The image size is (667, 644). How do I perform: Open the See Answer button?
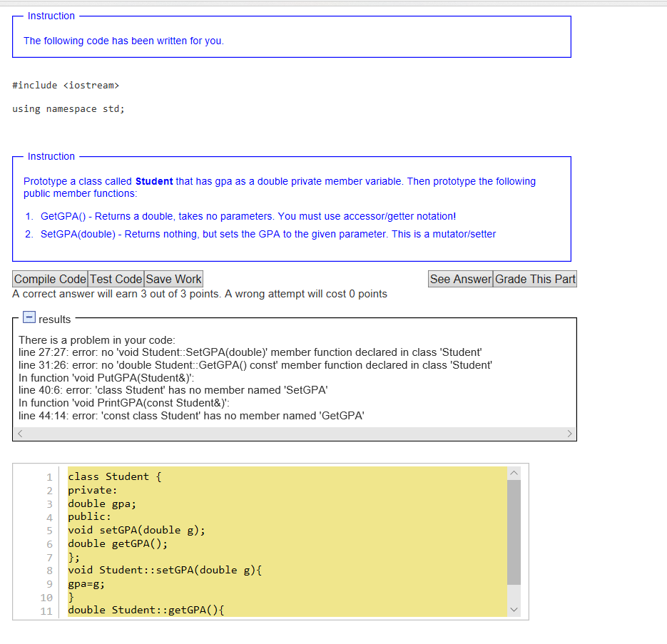coord(460,279)
